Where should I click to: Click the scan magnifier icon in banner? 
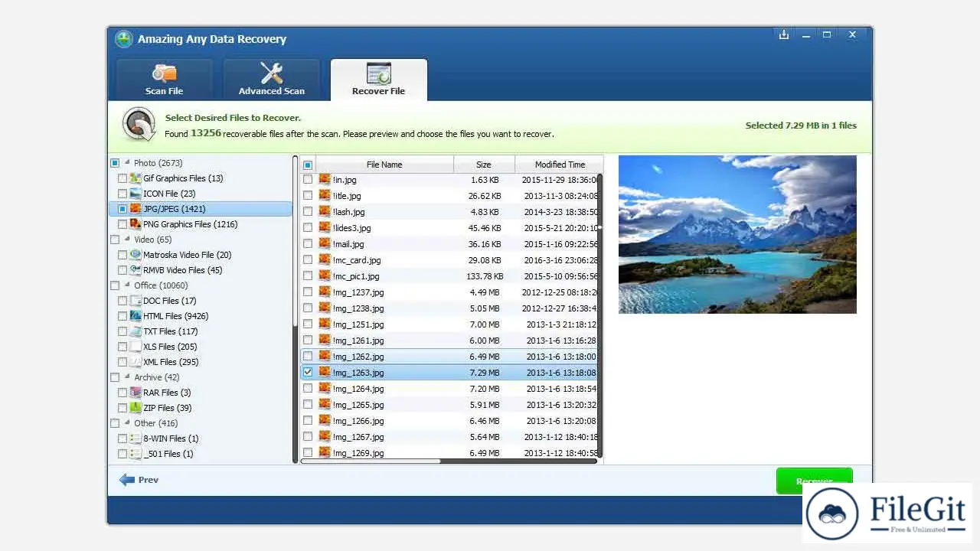tap(139, 125)
